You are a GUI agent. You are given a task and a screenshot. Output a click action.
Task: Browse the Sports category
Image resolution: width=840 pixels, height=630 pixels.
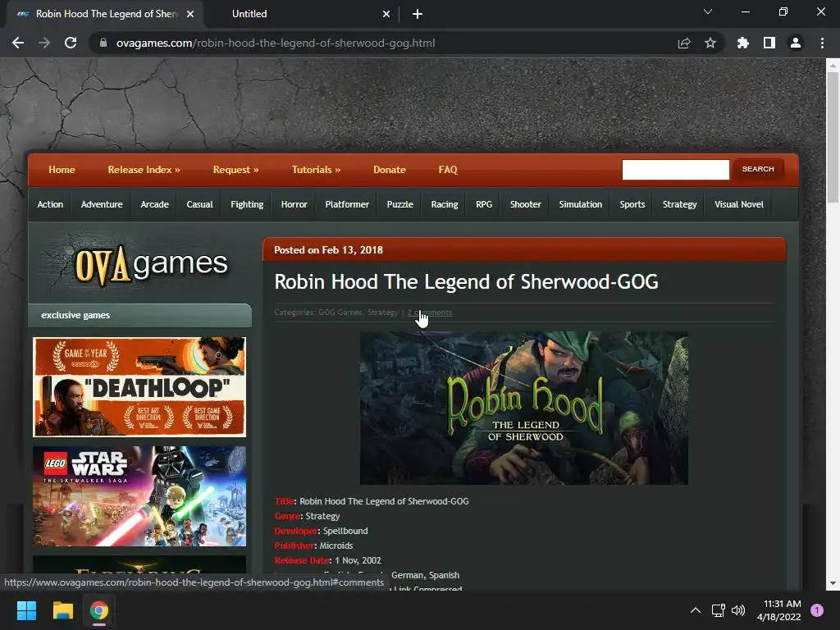tap(632, 204)
